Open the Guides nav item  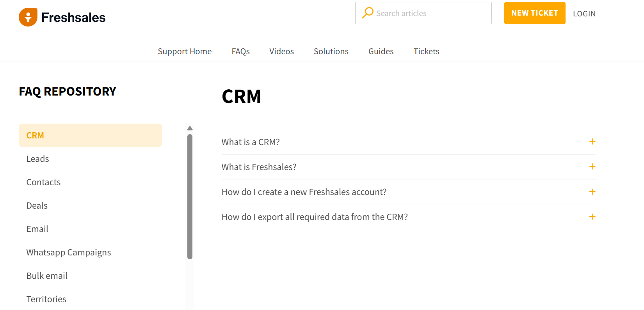point(381,51)
